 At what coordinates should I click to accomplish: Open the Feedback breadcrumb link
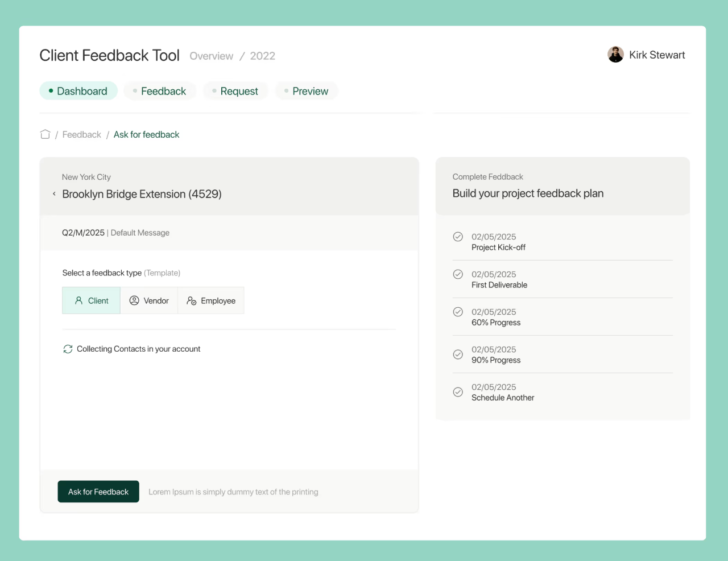[81, 134]
